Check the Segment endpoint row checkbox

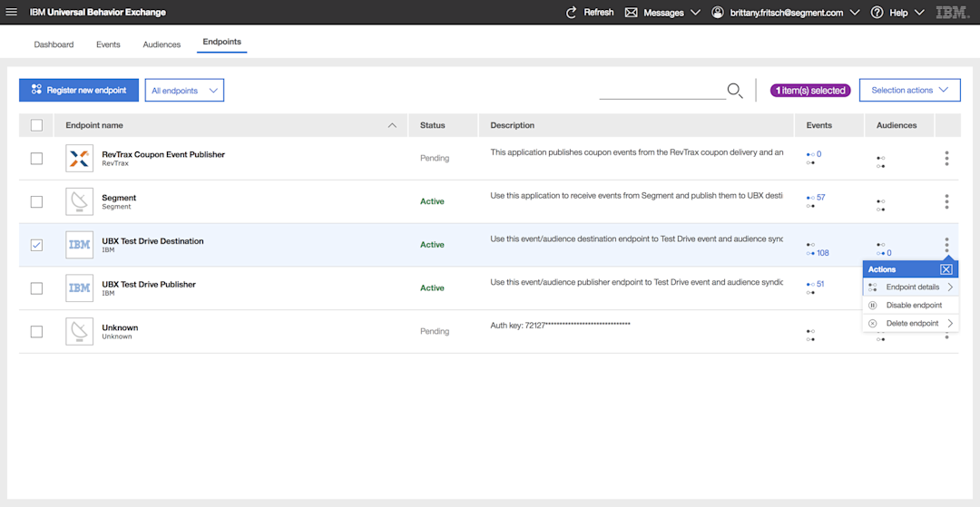click(x=36, y=201)
